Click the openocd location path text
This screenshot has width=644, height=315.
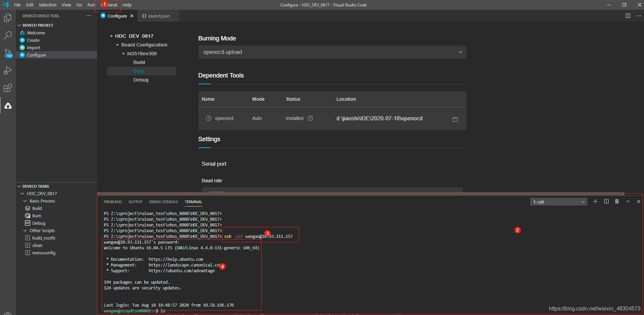[379, 118]
